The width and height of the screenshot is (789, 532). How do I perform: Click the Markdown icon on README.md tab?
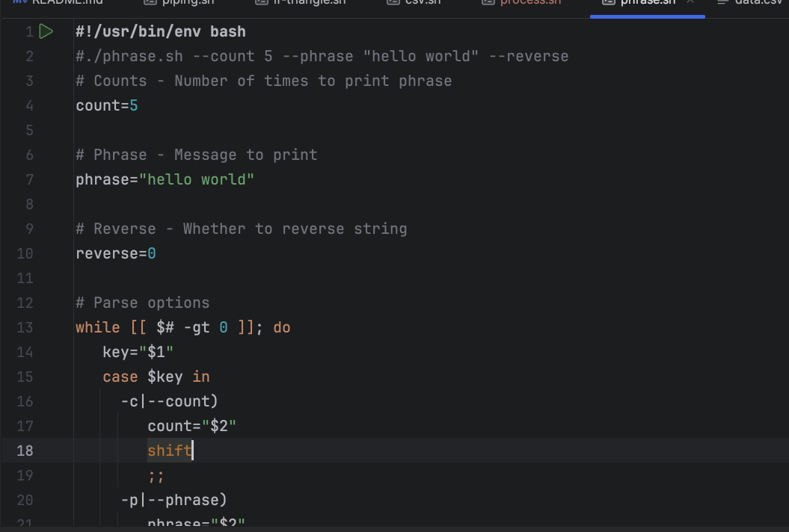(x=20, y=2)
